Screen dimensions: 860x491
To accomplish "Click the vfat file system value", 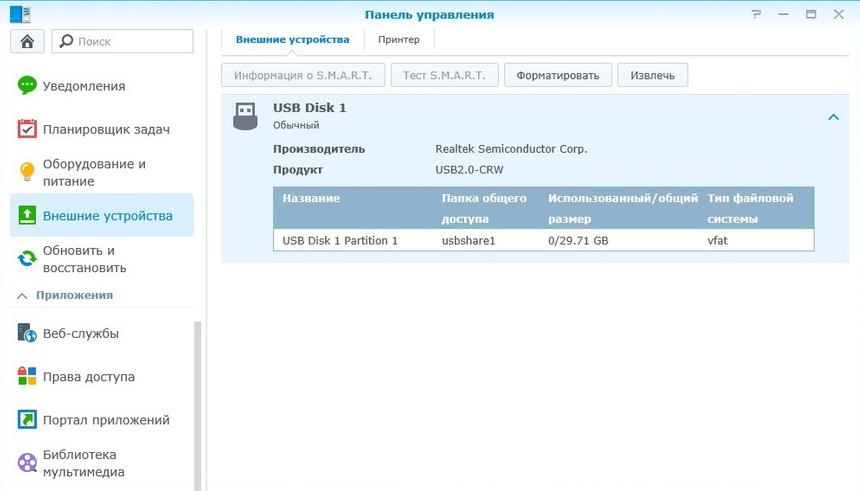I will [717, 240].
